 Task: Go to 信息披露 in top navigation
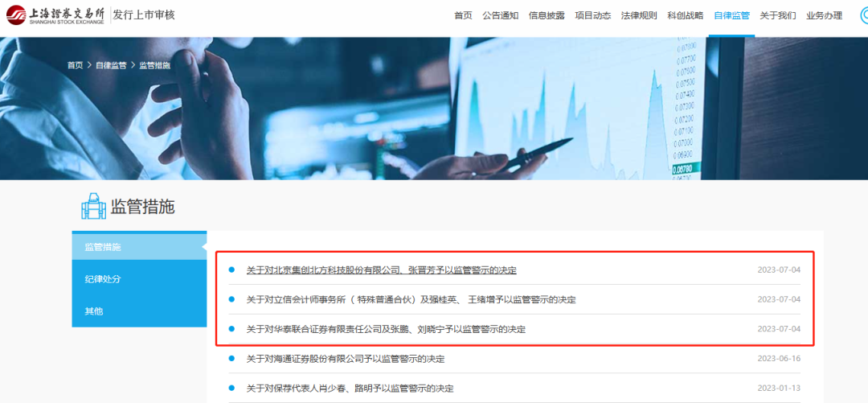pyautogui.click(x=547, y=15)
